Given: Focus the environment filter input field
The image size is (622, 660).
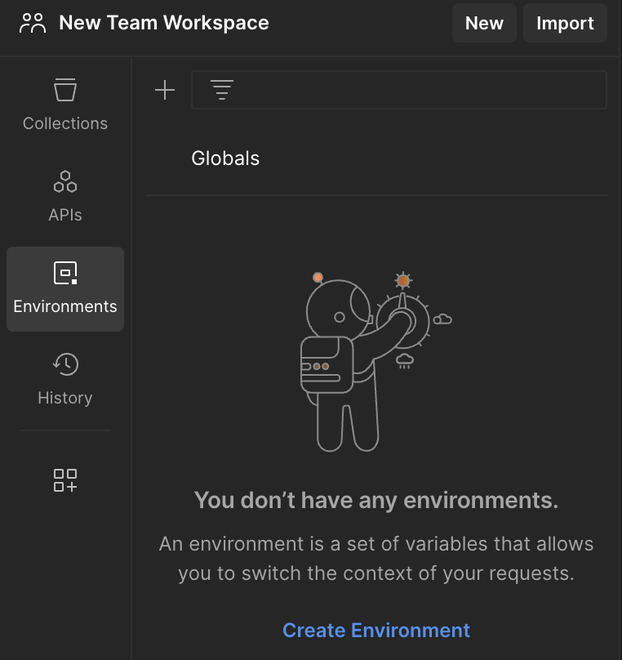Looking at the screenshot, I should pyautogui.click(x=420, y=90).
